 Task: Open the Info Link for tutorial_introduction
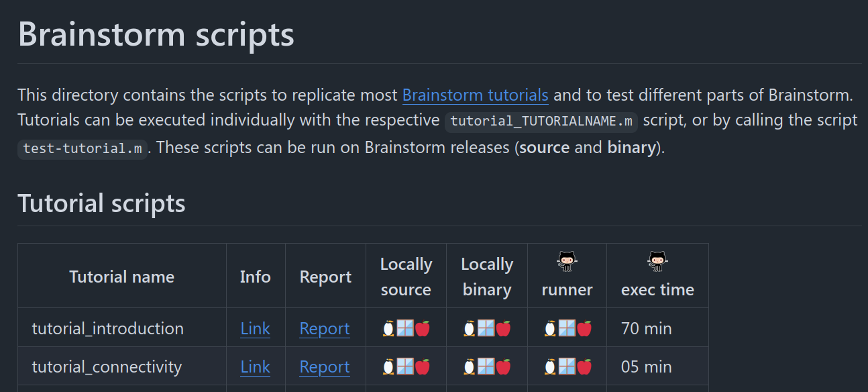(255, 329)
